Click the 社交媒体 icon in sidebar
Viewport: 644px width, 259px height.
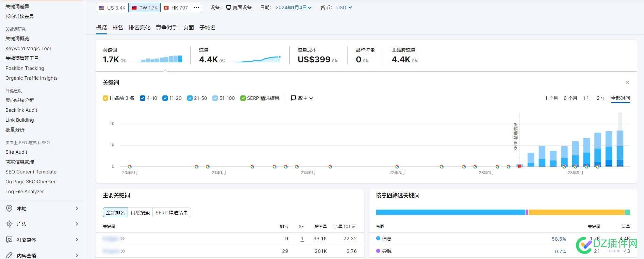(9, 240)
